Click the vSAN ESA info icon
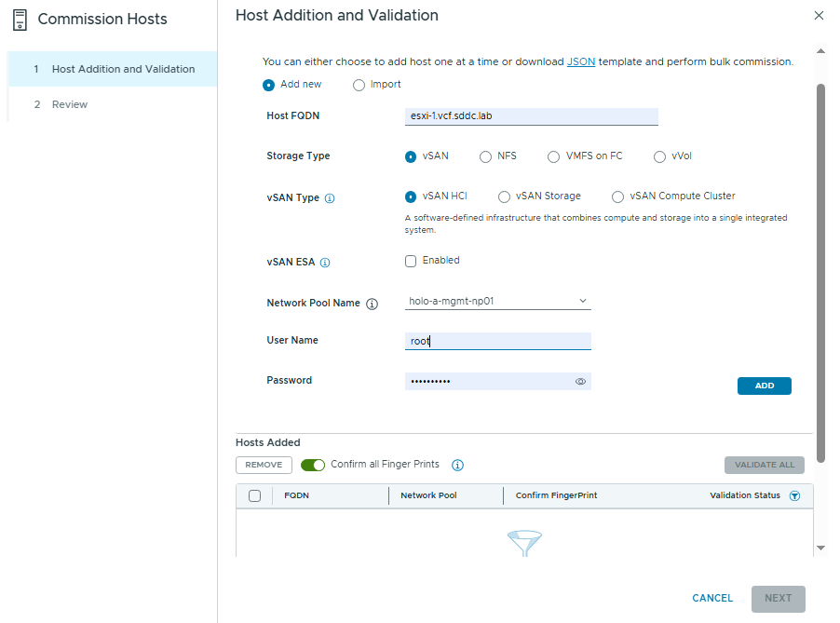 point(325,263)
